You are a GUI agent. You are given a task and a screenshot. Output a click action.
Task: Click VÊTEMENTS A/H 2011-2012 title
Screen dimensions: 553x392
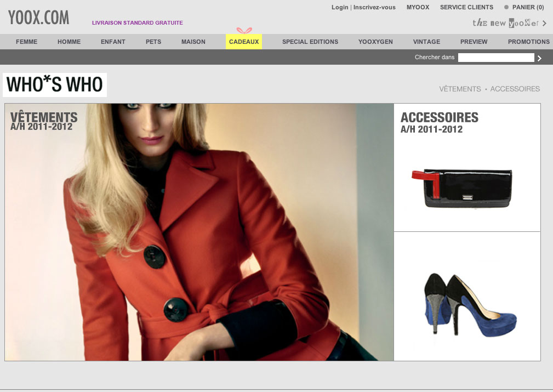[44, 121]
